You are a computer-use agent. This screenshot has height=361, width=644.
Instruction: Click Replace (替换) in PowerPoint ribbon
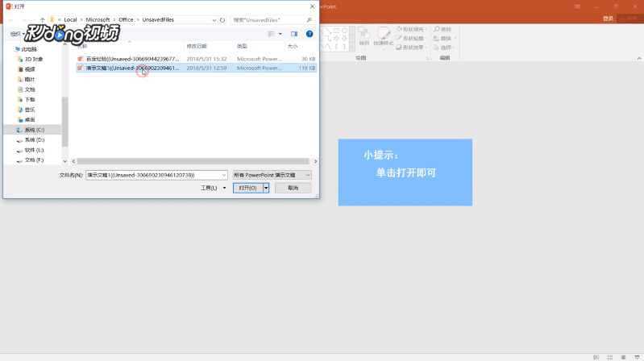pyautogui.click(x=445, y=38)
